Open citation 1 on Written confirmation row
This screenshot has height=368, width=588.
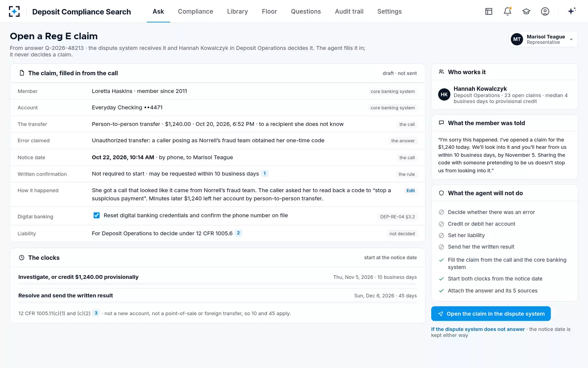pos(265,173)
